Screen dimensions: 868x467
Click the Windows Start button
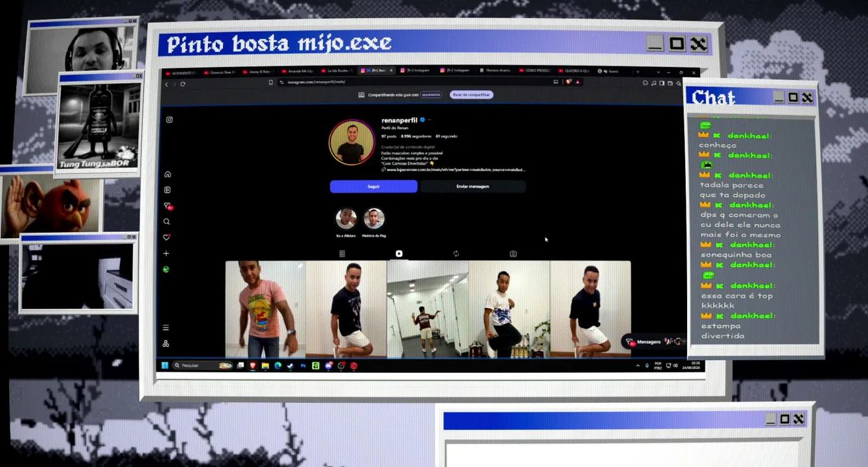(165, 366)
